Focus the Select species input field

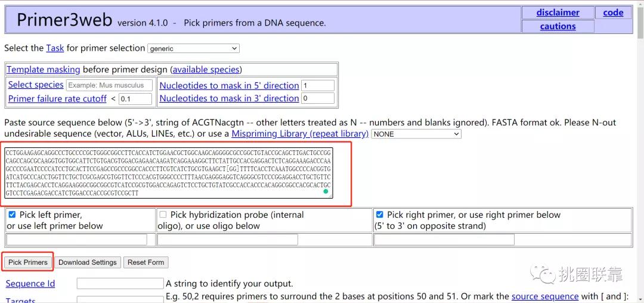[109, 85]
